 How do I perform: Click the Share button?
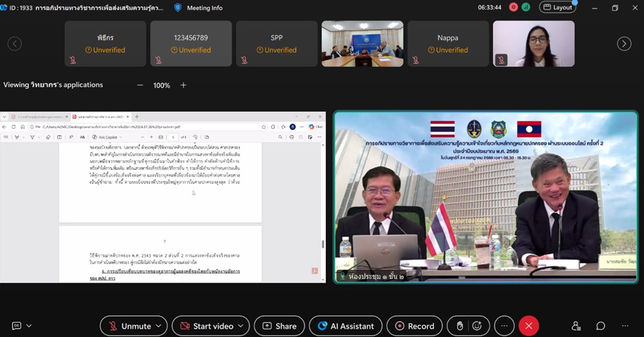coord(279,326)
